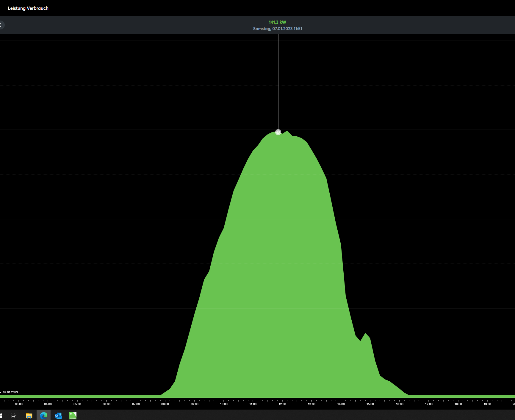Click the 04:00 time axis label
This screenshot has height=420, width=515.
click(48, 404)
